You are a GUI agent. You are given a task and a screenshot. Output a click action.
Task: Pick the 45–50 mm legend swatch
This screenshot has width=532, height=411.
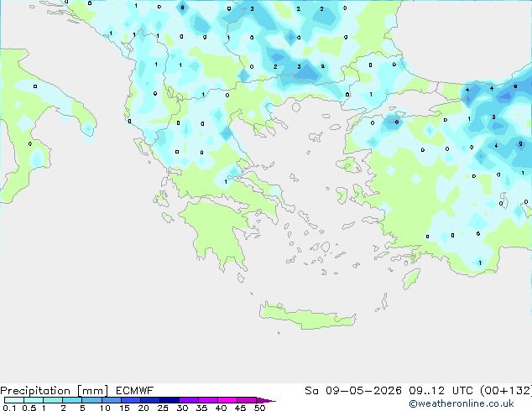point(247,400)
